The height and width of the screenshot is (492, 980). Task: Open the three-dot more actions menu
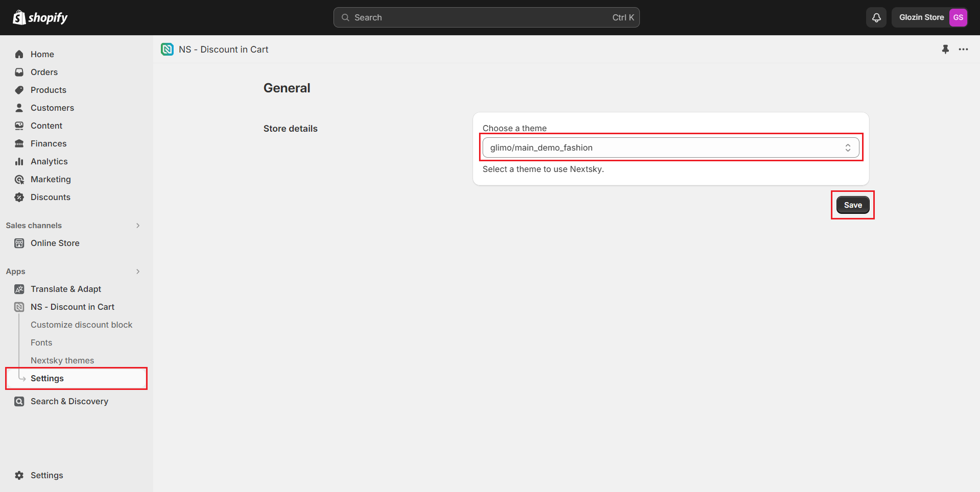click(963, 50)
